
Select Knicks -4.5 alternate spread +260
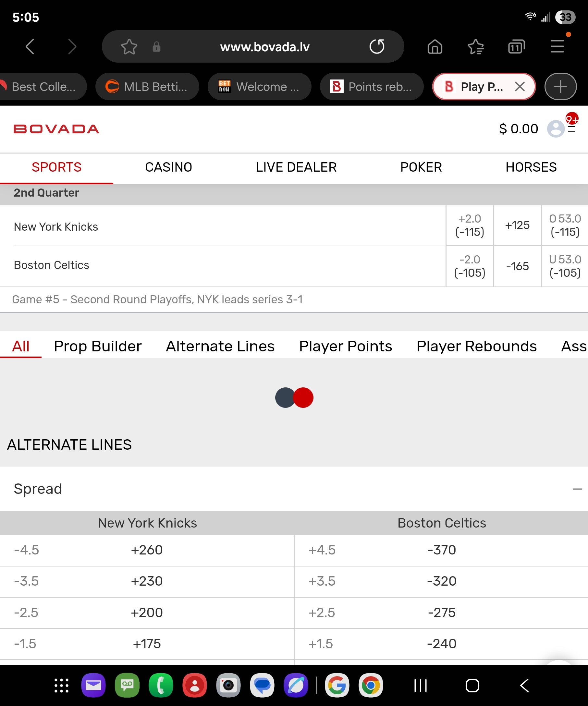pyautogui.click(x=147, y=550)
